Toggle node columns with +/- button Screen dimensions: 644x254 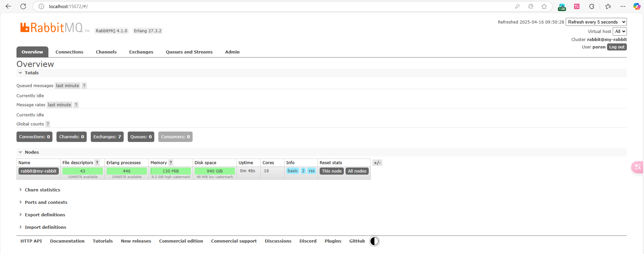tap(377, 163)
